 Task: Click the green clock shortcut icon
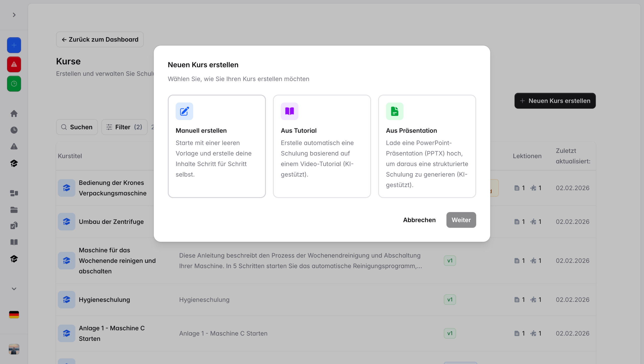[x=14, y=84]
